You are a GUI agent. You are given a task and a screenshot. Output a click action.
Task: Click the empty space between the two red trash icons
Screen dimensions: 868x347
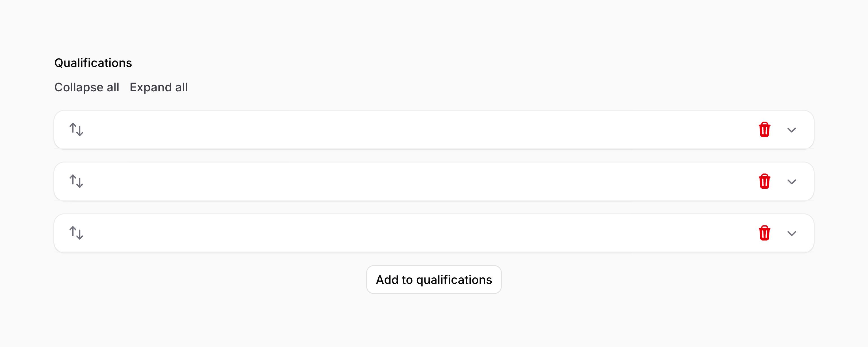764,156
